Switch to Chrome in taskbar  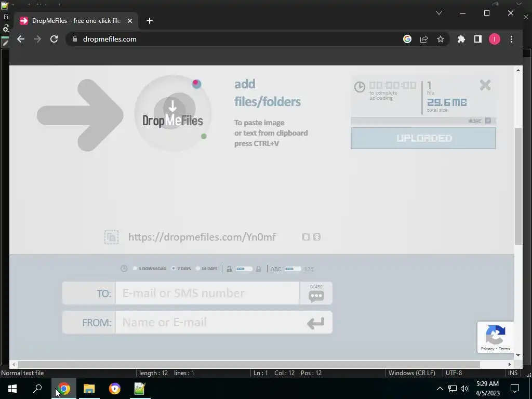(x=64, y=389)
